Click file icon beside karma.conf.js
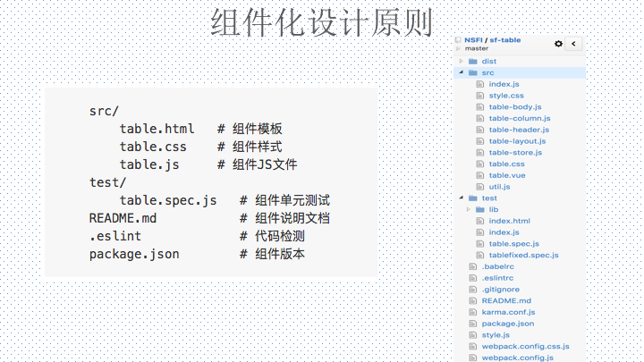 click(x=473, y=312)
